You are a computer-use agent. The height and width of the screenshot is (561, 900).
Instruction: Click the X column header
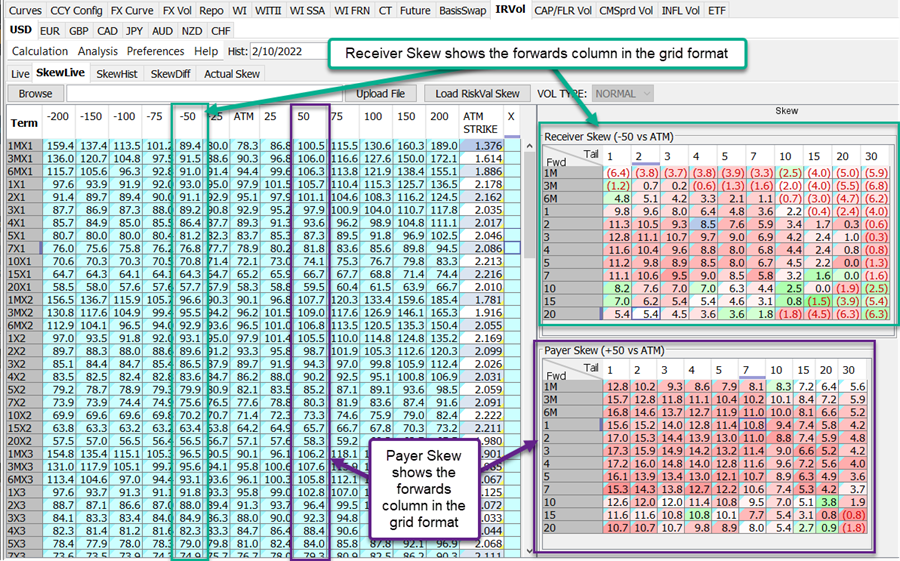pyautogui.click(x=511, y=117)
